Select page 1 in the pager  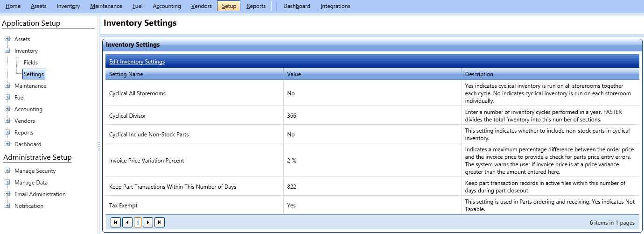[138, 223]
